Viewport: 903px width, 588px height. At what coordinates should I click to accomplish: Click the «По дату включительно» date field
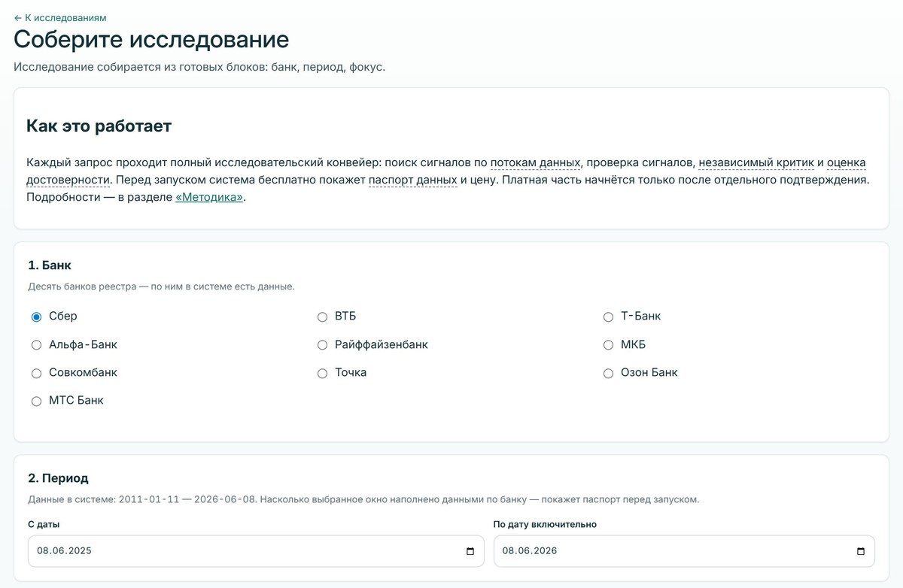point(684,550)
